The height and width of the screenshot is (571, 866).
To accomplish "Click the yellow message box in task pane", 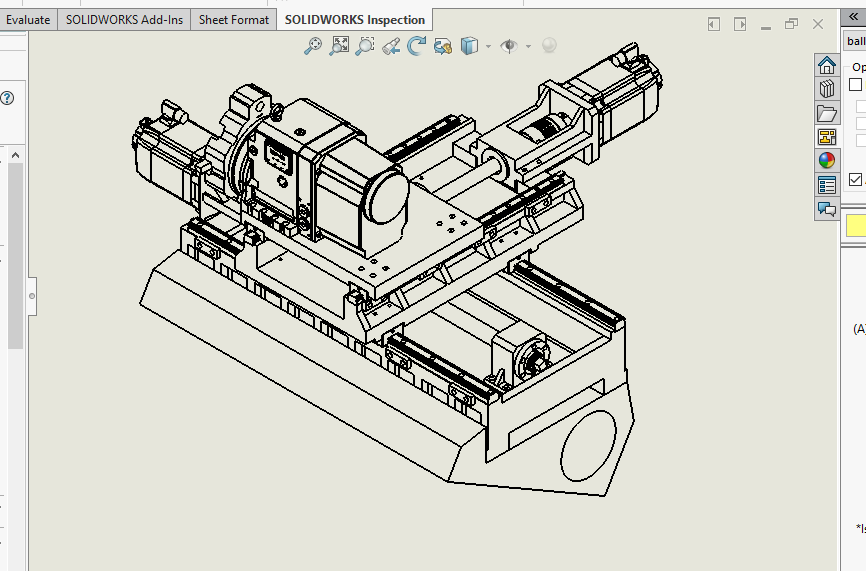I will [x=856, y=226].
